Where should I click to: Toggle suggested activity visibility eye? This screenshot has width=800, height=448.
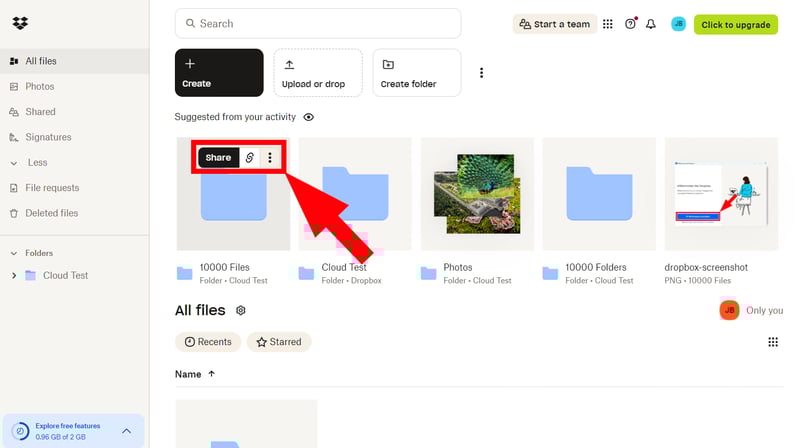click(308, 117)
